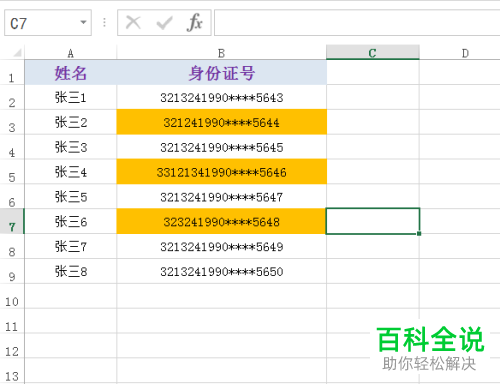Screen dimensions: 500x384
Task: Select cell containing 张三7
Action: 71,246
